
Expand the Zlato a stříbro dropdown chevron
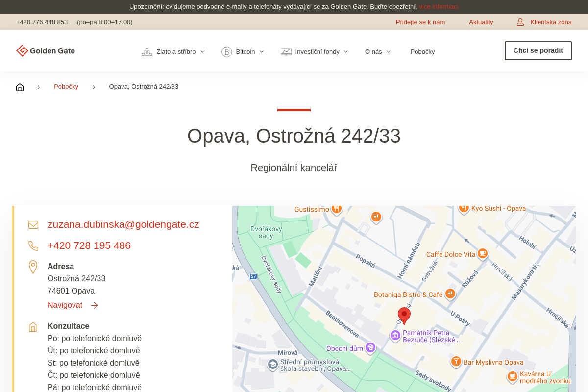click(202, 52)
